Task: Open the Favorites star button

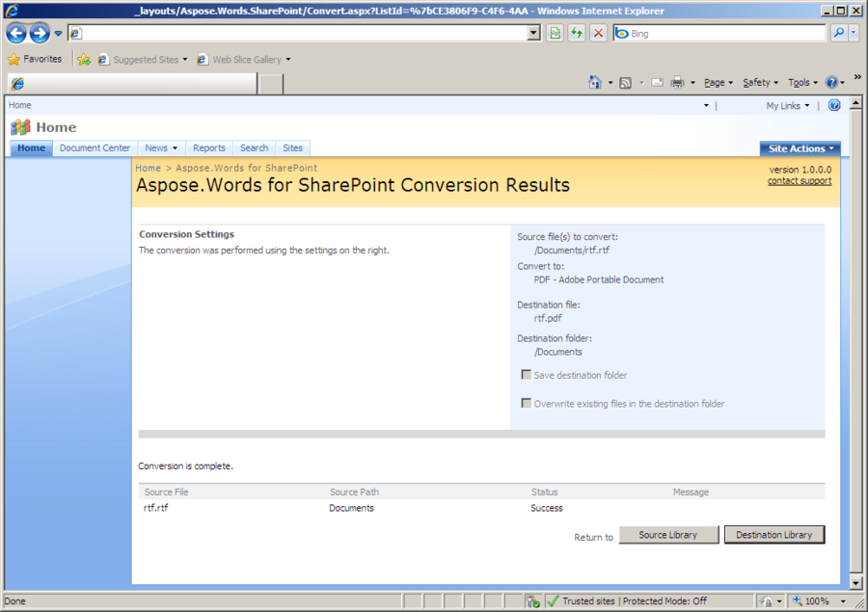Action: click(x=35, y=59)
